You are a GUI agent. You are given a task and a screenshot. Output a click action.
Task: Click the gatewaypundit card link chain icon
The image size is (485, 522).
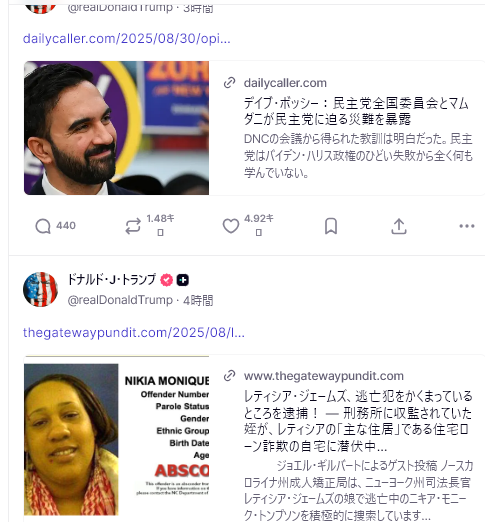(x=230, y=376)
